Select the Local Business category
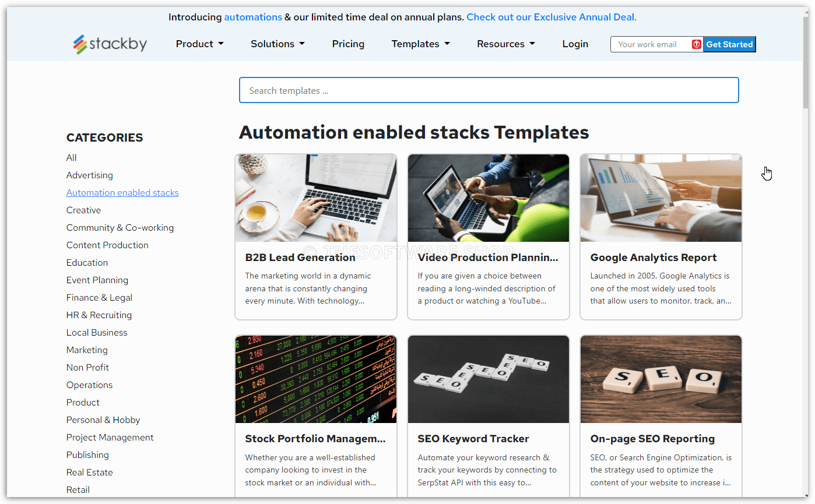 tap(97, 332)
